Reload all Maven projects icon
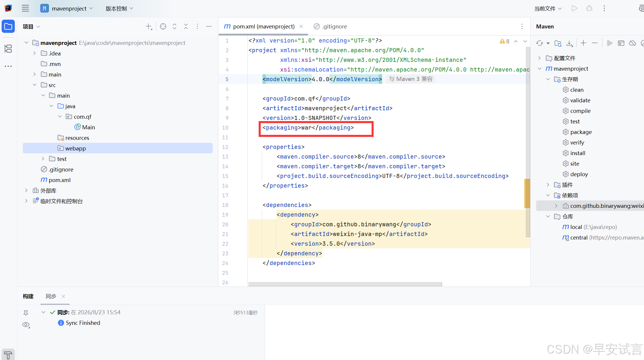This screenshot has height=360, width=644. (539, 43)
